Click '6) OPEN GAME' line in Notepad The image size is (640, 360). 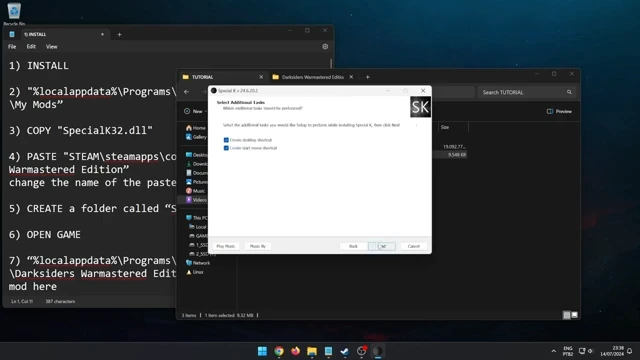coord(45,235)
